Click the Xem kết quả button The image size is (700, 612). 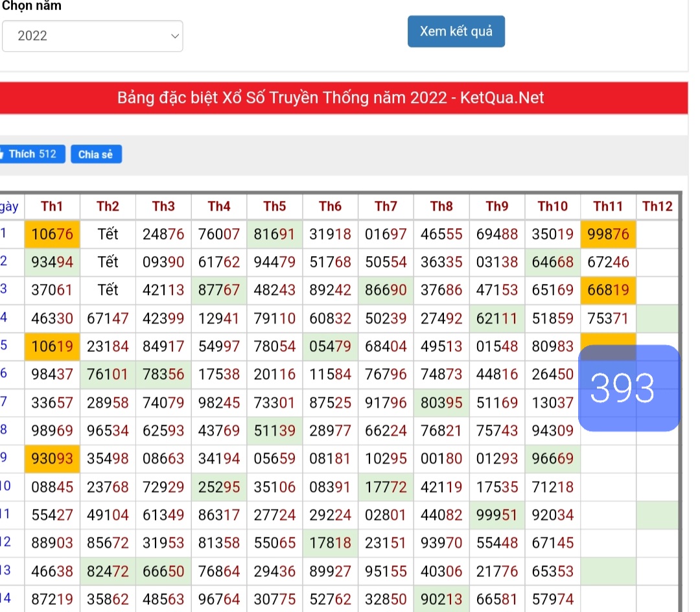click(456, 31)
